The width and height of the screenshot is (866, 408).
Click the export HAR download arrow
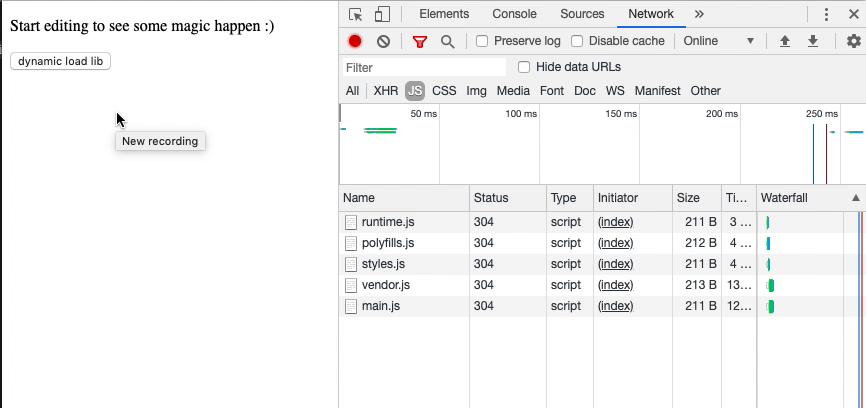coord(813,41)
